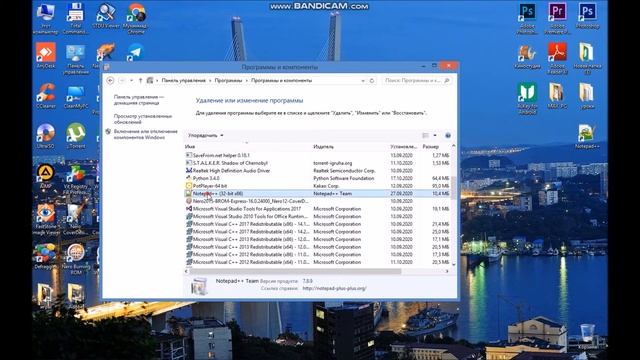This screenshot has width=640, height=360.
Task: Open Adobe Reader desktop shortcut
Action: (x=557, y=58)
